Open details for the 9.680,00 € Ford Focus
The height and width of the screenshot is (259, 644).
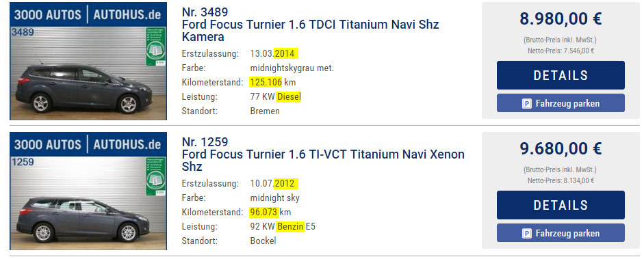[561, 205]
